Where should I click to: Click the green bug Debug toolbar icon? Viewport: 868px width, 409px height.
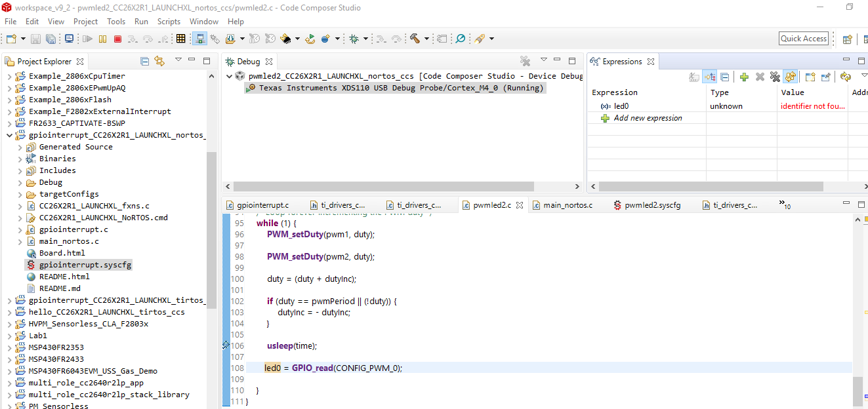pos(354,39)
